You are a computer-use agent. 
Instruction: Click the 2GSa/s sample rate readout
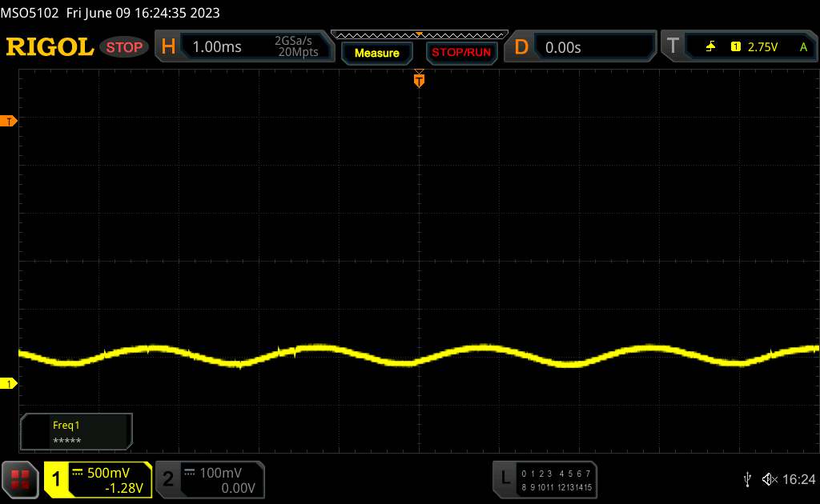point(293,41)
